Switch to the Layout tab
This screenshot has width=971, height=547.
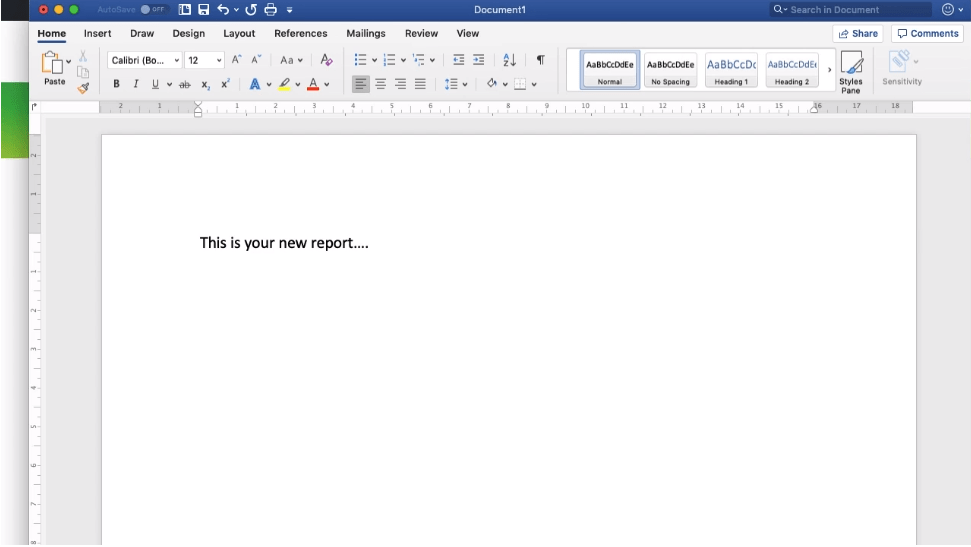click(x=239, y=33)
